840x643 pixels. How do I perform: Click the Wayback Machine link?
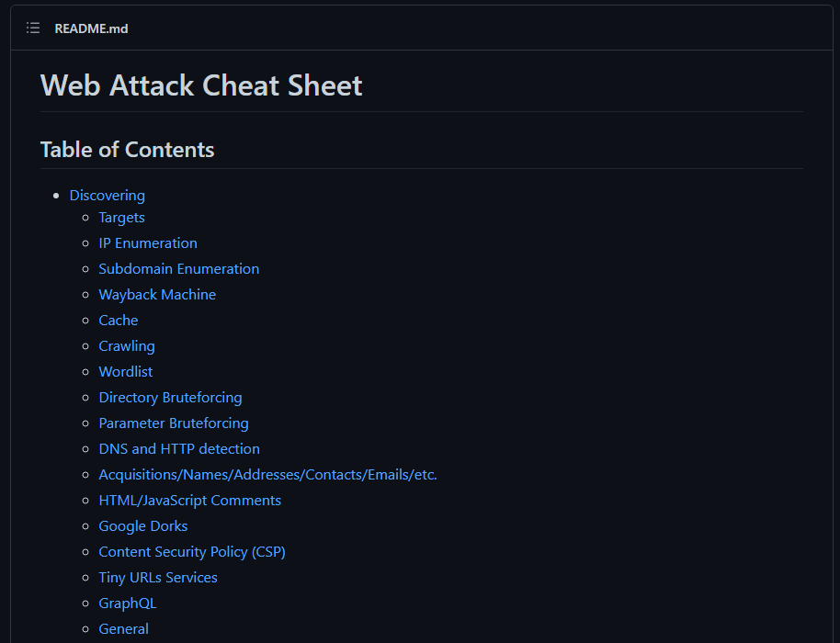tap(157, 295)
